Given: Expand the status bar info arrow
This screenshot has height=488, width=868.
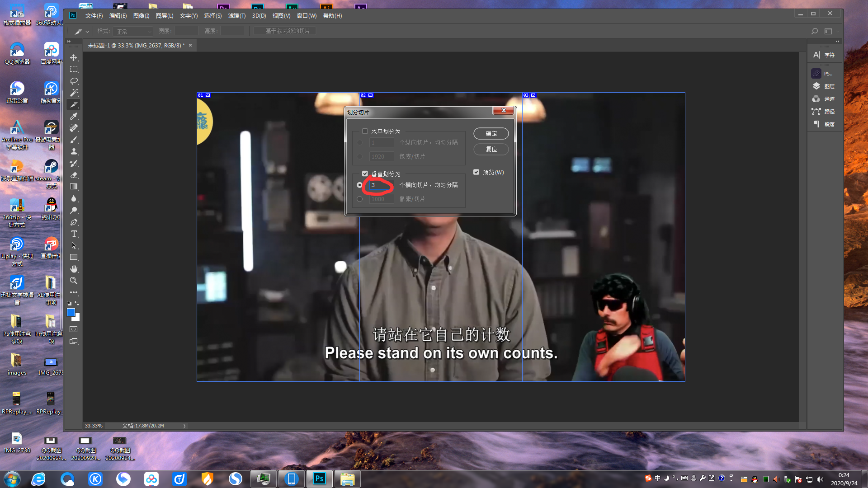Looking at the screenshot, I should pyautogui.click(x=184, y=426).
